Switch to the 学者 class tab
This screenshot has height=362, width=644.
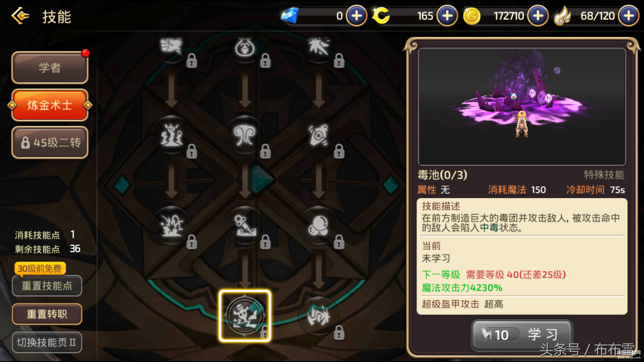pyautogui.click(x=50, y=68)
